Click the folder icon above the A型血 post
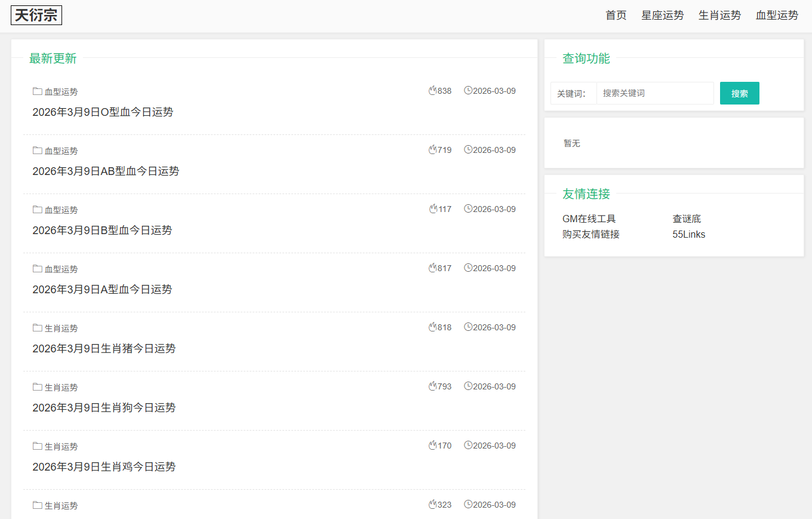The height and width of the screenshot is (519, 812). click(37, 269)
